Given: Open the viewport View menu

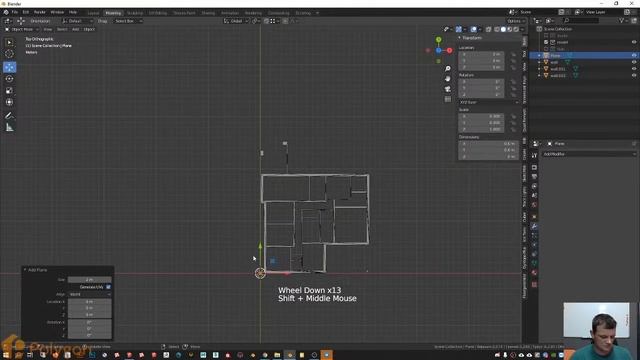Looking at the screenshot, I should click(x=48, y=29).
